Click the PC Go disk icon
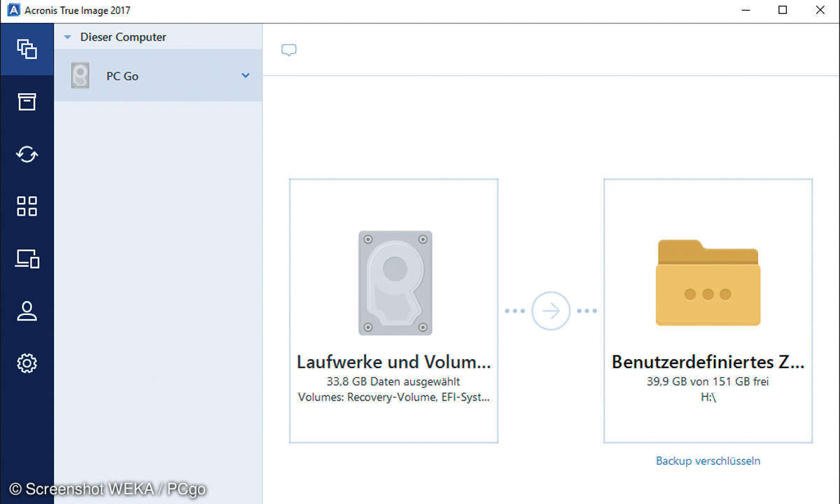Screen dimensions: 840x504 [80, 76]
